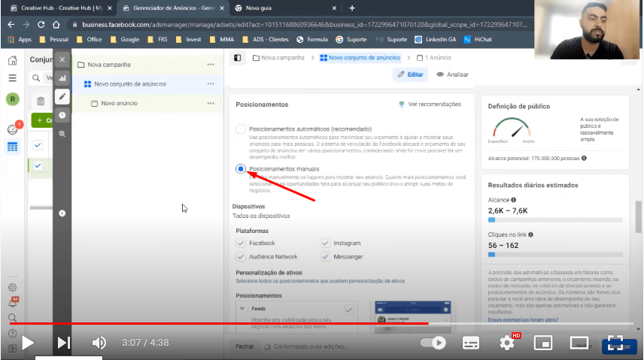Open the hamburger menu in sidebar

point(12,78)
